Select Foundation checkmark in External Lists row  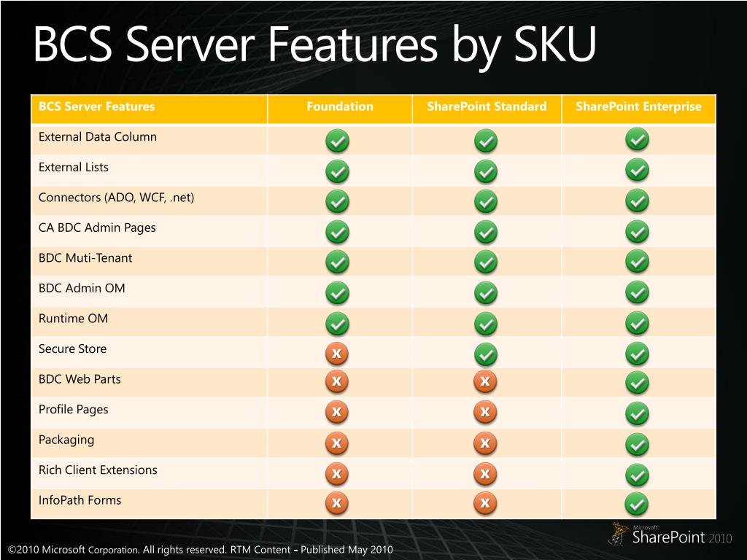click(337, 171)
